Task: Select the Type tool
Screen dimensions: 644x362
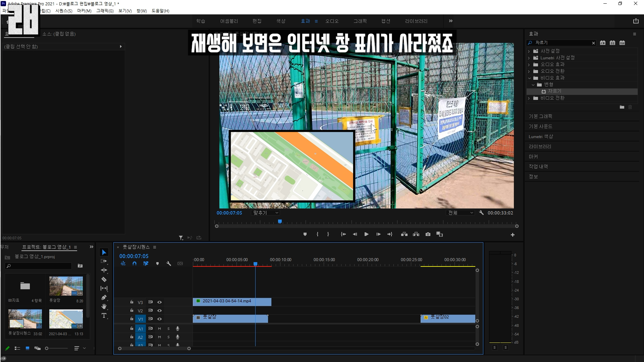Action: [x=104, y=316]
